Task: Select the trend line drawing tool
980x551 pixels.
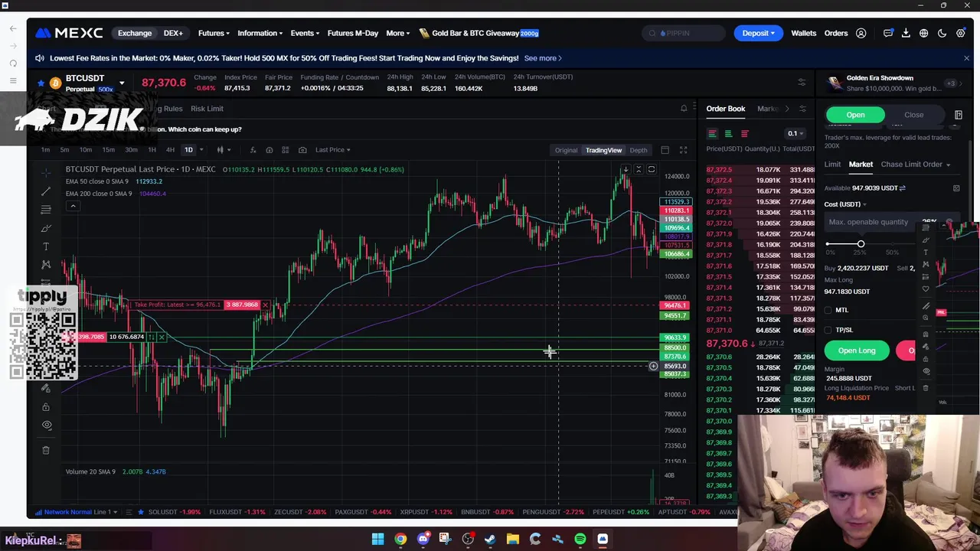Action: tap(46, 191)
